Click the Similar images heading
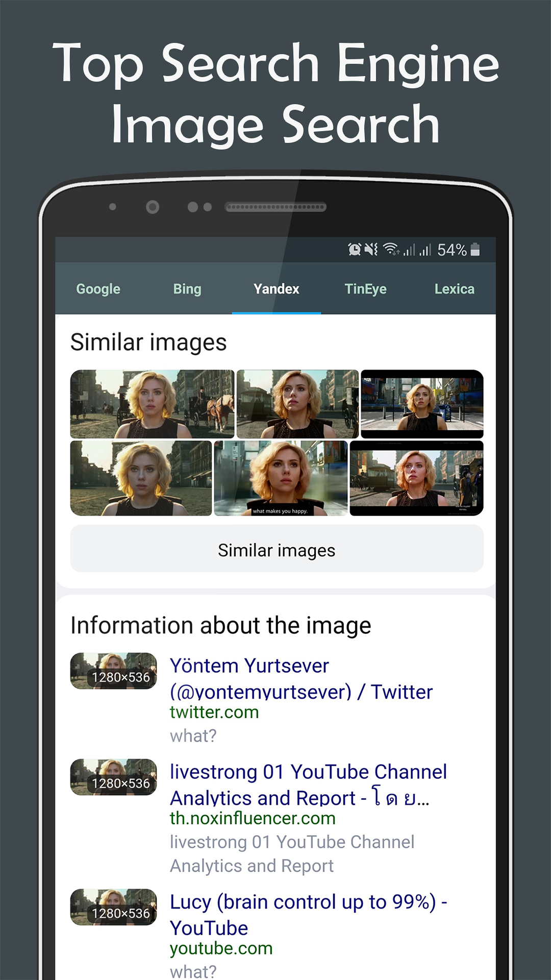The width and height of the screenshot is (551, 980). tap(148, 342)
